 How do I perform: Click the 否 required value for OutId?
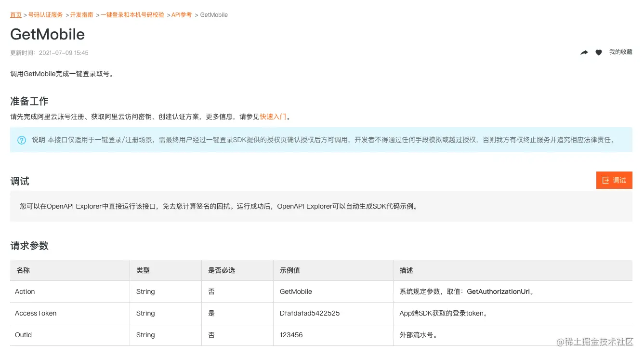point(211,335)
